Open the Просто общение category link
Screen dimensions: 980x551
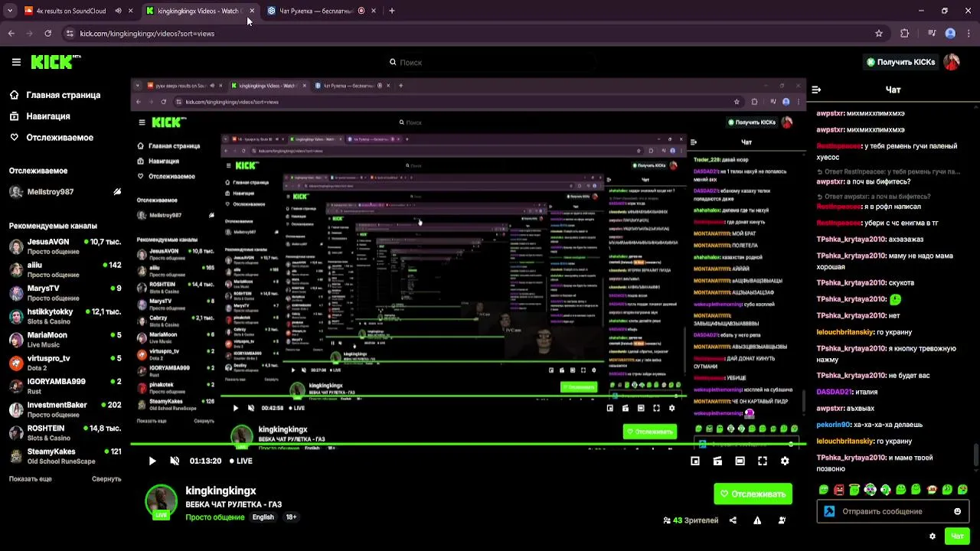click(x=214, y=517)
